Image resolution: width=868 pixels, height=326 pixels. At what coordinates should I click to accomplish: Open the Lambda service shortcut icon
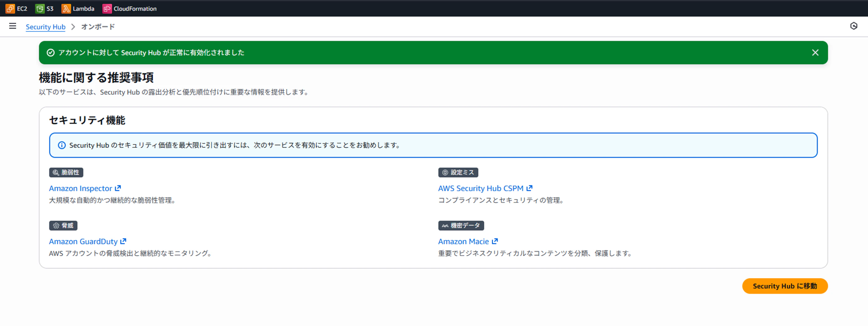(66, 8)
